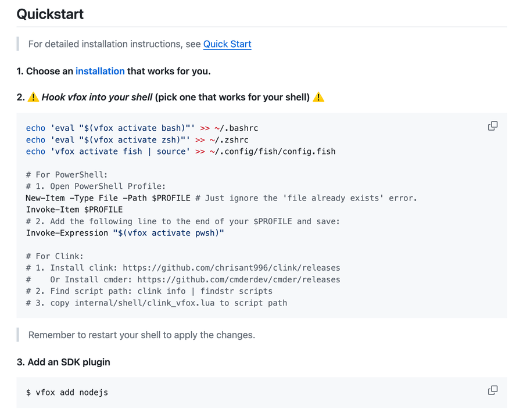Copy the shell hook code block

click(492, 126)
